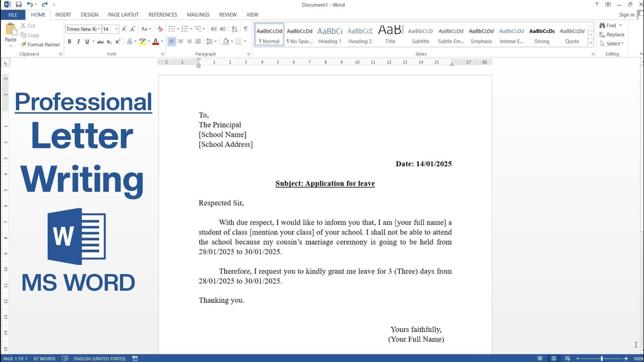This screenshot has width=644, height=362.
Task: Click the red font color button
Action: coord(155,42)
